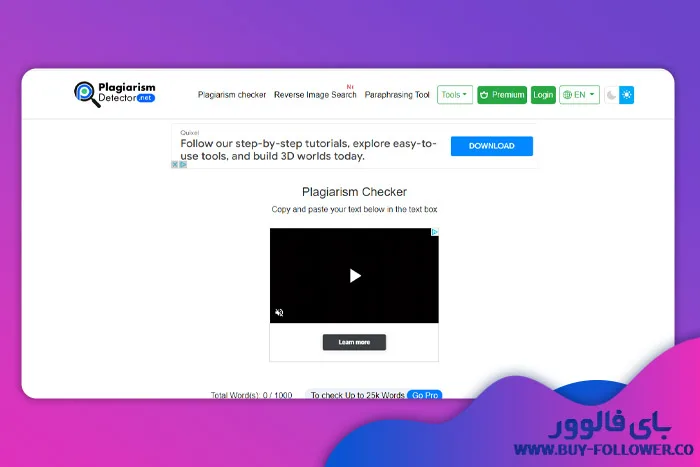Click 'To check Up to 25k Words' text
Screen dimensions: 700x467
coord(358,395)
